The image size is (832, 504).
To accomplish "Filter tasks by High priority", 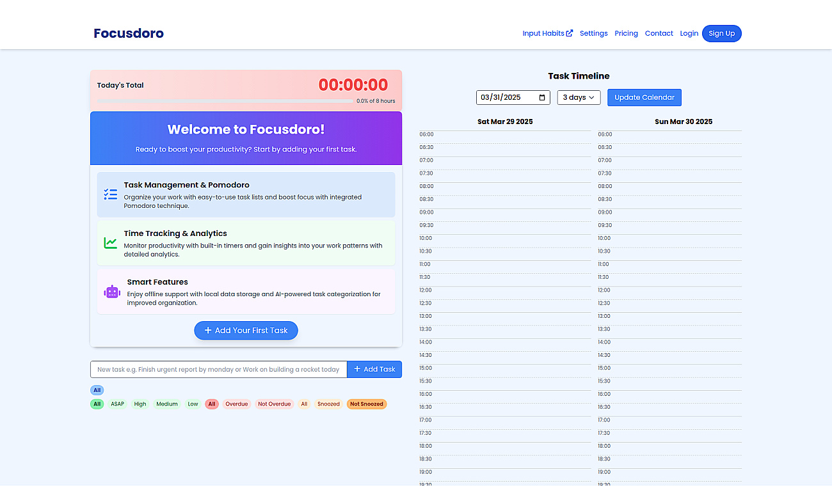I will 140,404.
